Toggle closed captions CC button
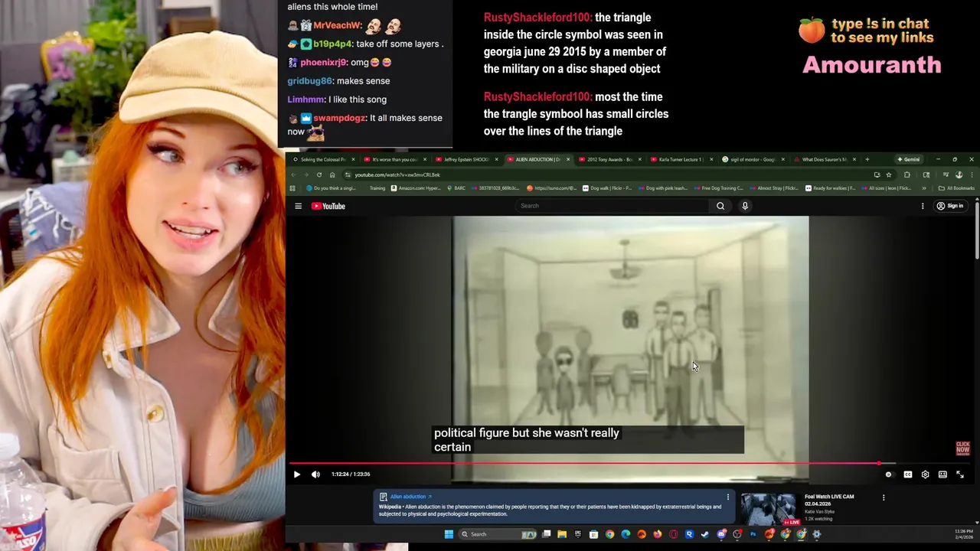 pyautogui.click(x=907, y=474)
